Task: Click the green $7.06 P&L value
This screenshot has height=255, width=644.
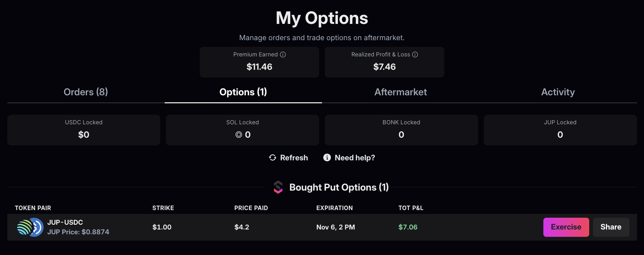Action: click(408, 227)
